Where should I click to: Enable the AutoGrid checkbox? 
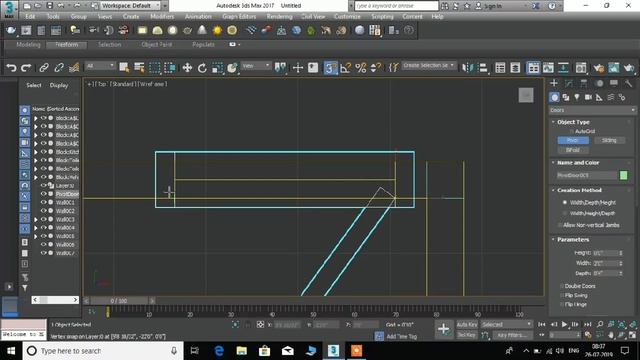coord(572,131)
